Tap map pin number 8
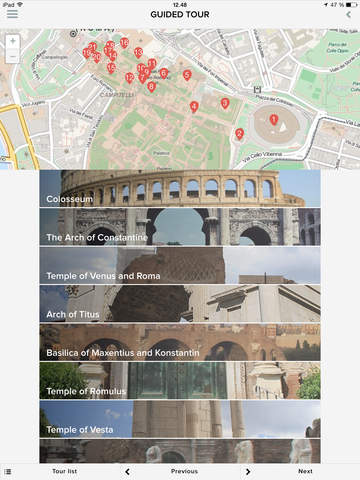360x480 pixels. coord(151,87)
